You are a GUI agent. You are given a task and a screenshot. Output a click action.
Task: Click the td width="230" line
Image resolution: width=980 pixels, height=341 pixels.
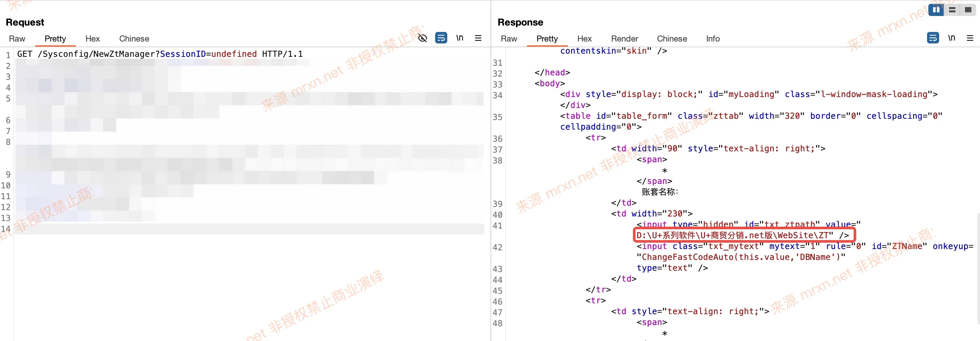(x=652, y=214)
